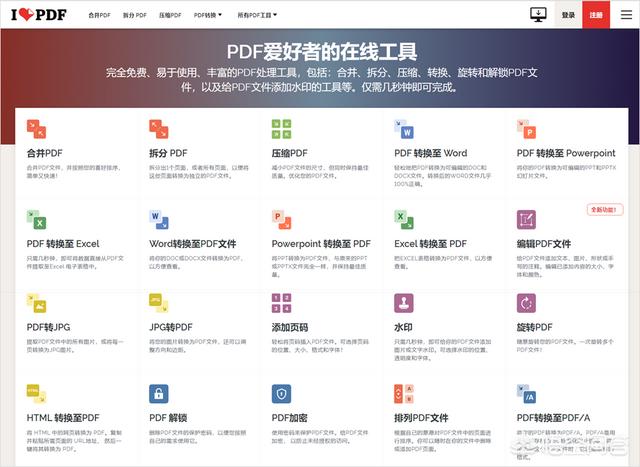Open the PDF 解锁 title

pos(168,418)
